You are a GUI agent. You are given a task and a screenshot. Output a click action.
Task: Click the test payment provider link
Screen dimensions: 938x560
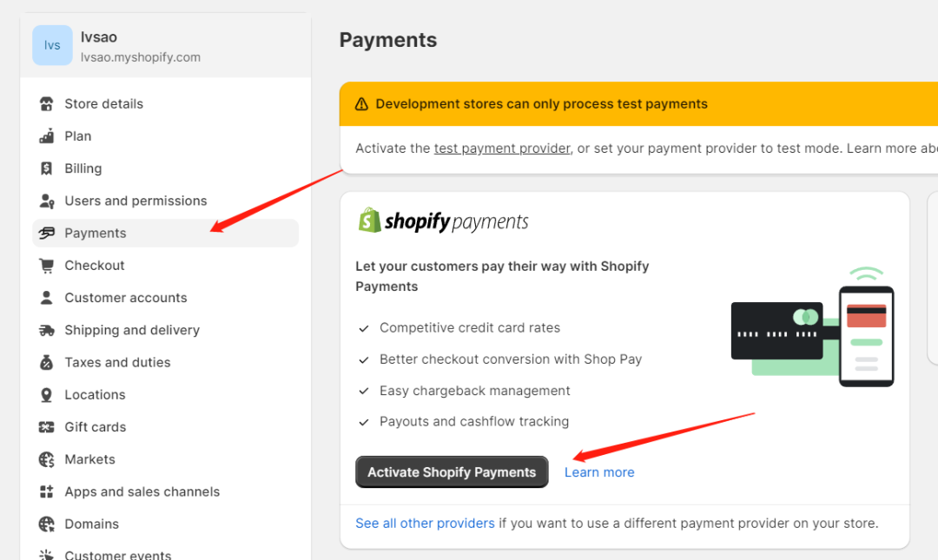pos(502,148)
